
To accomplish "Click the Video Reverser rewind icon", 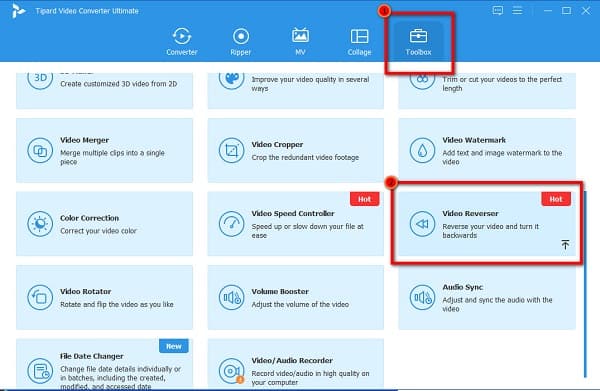I will [x=422, y=224].
